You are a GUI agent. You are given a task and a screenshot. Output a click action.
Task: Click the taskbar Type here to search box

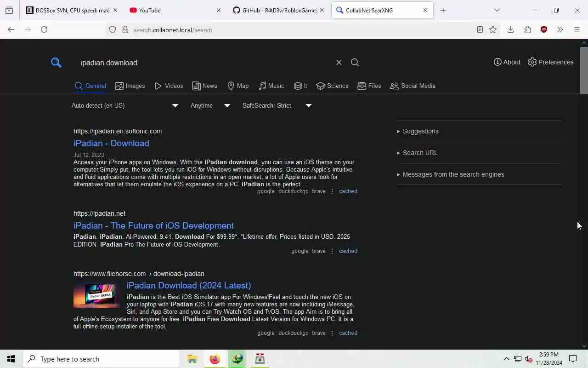[101, 359]
